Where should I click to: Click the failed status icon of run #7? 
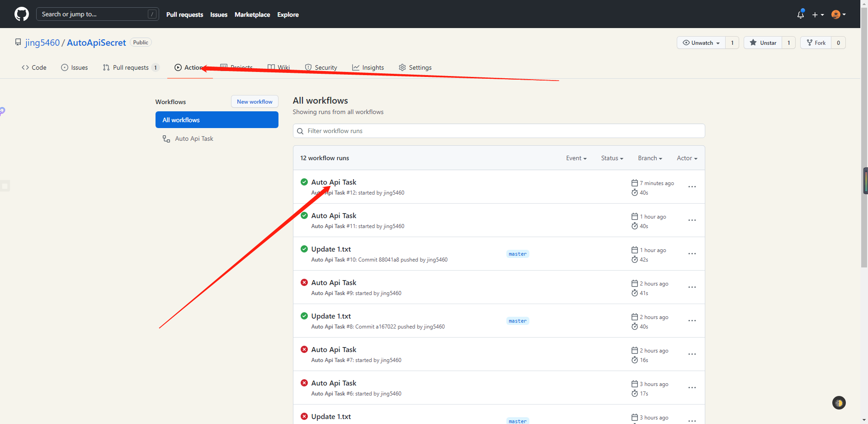tap(304, 349)
